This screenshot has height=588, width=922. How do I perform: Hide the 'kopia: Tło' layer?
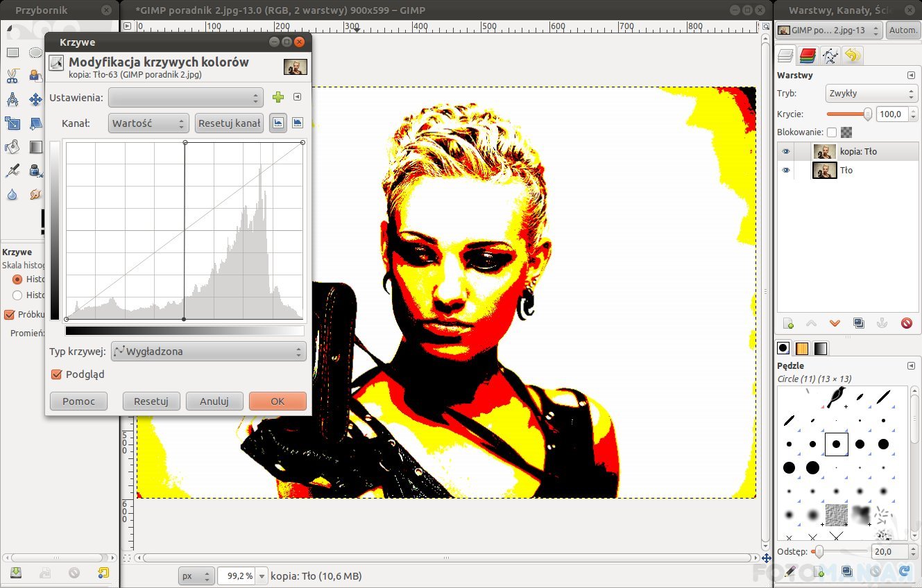[x=786, y=151]
